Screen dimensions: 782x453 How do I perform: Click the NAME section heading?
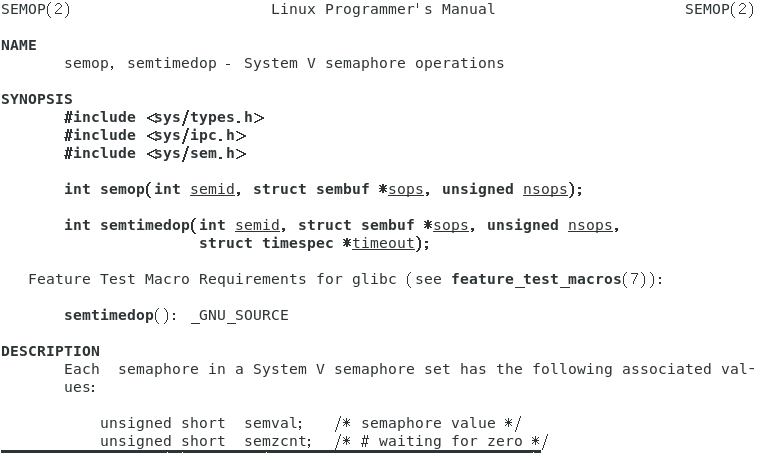click(19, 45)
